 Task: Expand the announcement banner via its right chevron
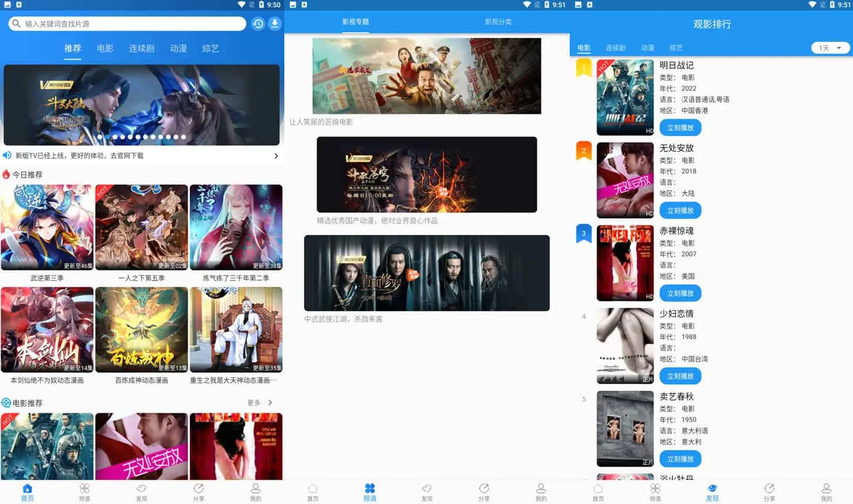click(276, 156)
